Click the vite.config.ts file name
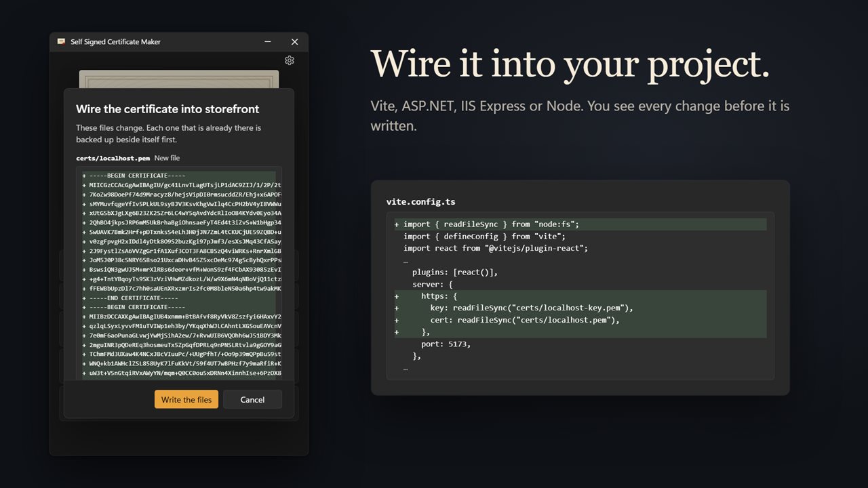Viewport: 868px width, 488px height. point(420,202)
